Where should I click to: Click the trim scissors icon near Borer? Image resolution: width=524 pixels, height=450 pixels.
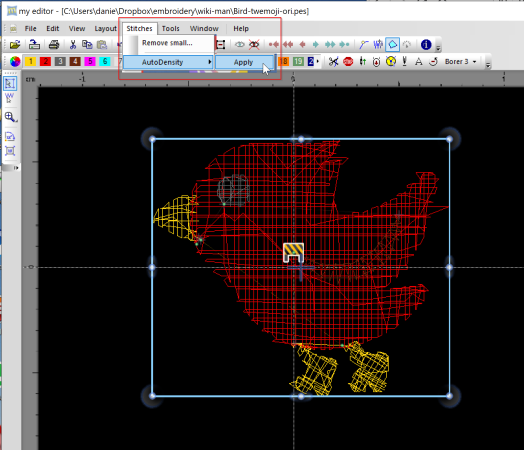[x=333, y=61]
